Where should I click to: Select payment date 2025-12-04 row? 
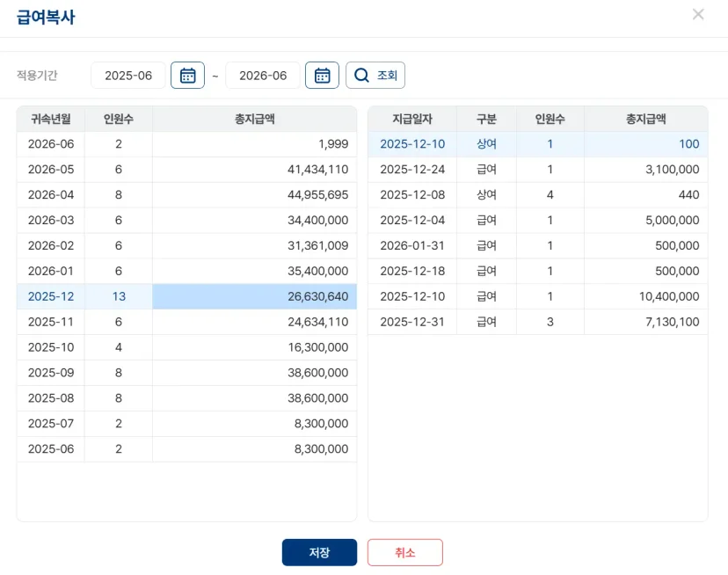537,220
